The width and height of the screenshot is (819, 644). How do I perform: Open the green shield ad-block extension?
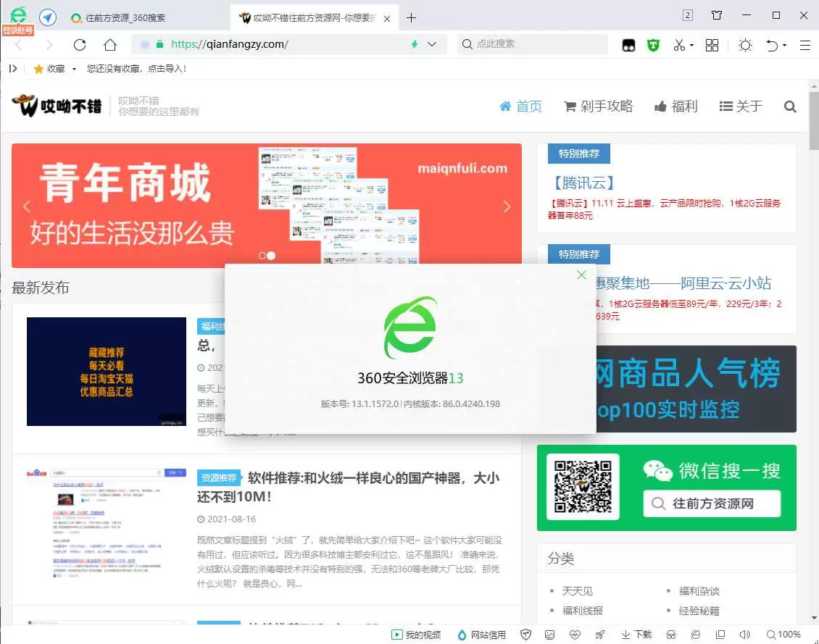[x=653, y=46]
